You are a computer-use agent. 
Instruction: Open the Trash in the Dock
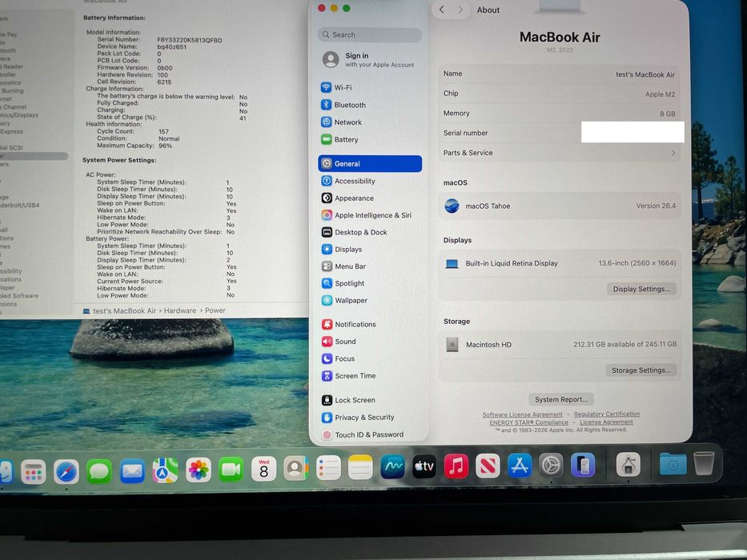click(x=704, y=463)
